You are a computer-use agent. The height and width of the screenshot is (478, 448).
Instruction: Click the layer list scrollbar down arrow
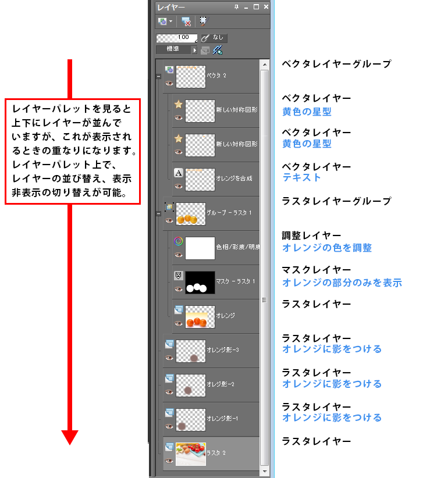pyautogui.click(x=264, y=471)
